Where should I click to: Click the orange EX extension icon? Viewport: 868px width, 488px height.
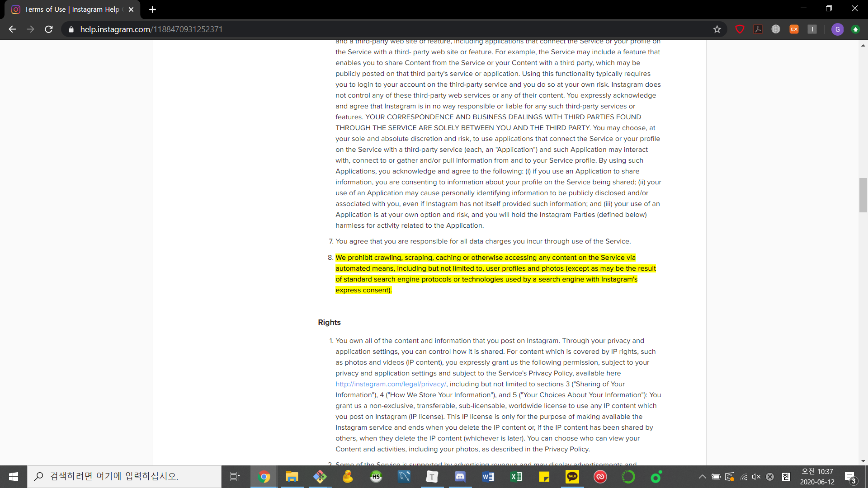[x=794, y=29]
